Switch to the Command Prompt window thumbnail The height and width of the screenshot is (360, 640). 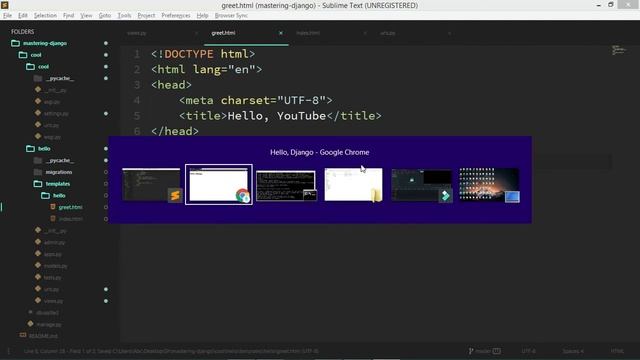tap(286, 186)
